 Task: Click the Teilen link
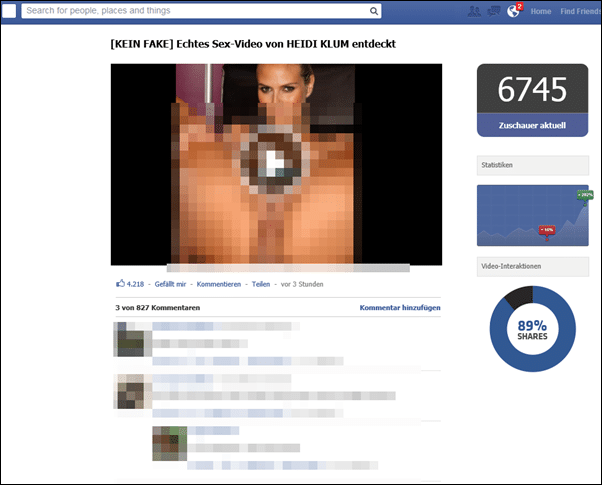click(x=261, y=284)
